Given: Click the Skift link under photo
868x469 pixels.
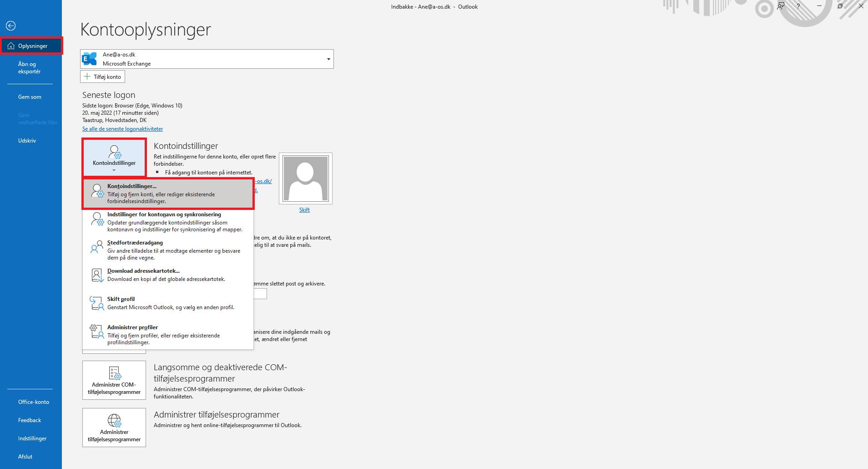Looking at the screenshot, I should [304, 210].
